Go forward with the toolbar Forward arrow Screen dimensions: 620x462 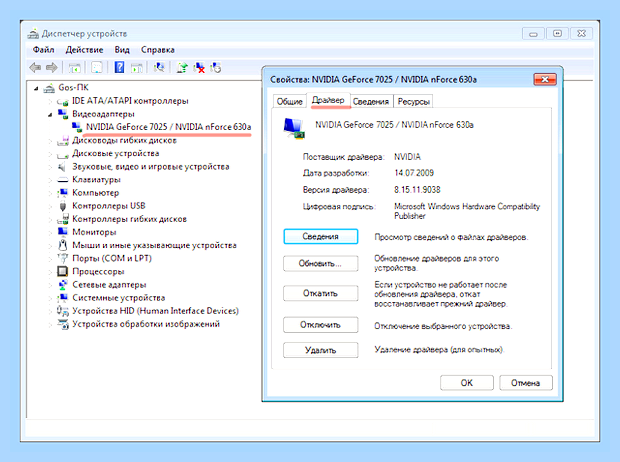(x=52, y=68)
